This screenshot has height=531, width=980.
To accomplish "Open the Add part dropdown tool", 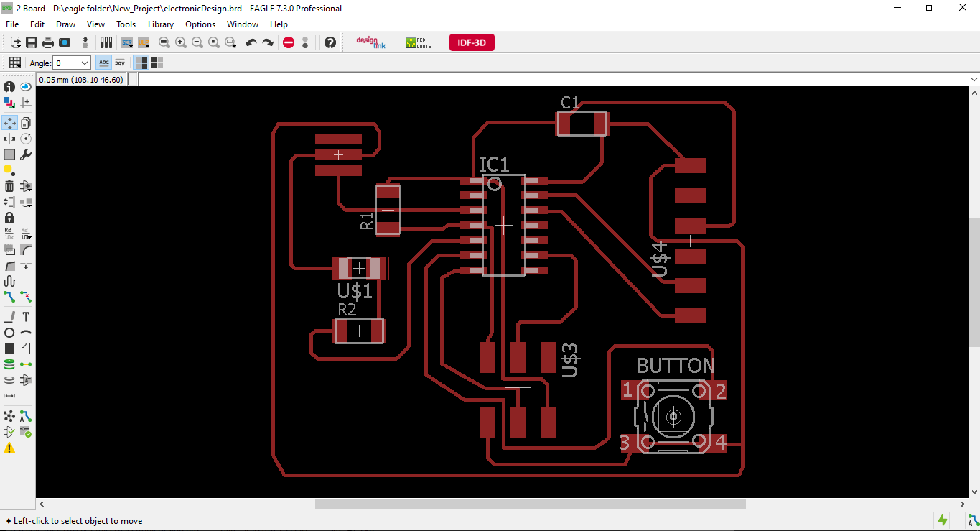I will coord(26,186).
